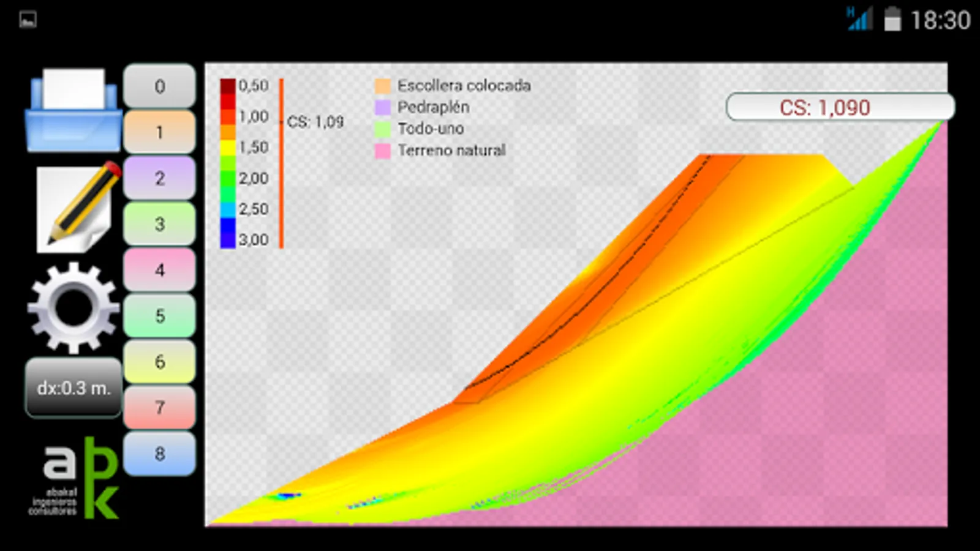Viewport: 980px width, 551px height.
Task: Select purple button number 2
Action: (x=159, y=178)
